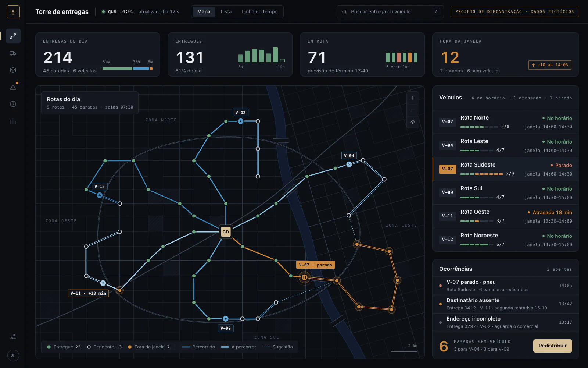Open the routes view in sidebar

click(x=13, y=36)
